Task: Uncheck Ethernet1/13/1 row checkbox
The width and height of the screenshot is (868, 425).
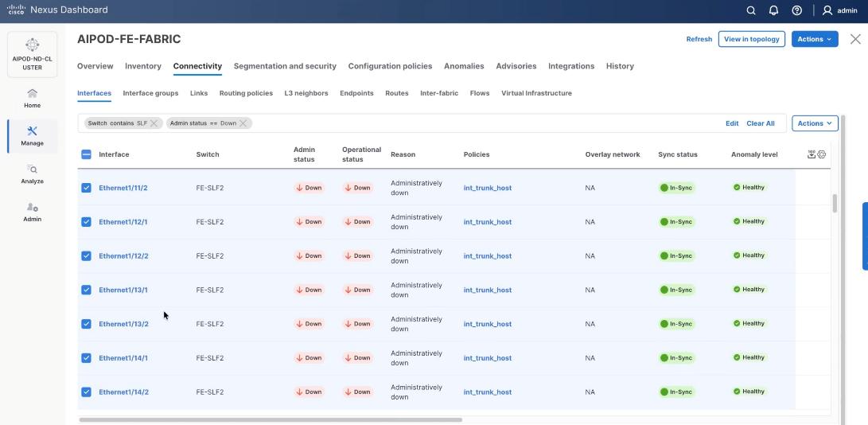Action: pyautogui.click(x=87, y=290)
